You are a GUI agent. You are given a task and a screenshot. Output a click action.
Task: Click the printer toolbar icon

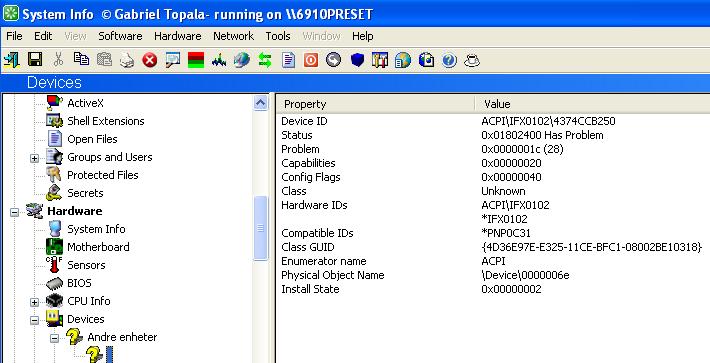[x=127, y=60]
